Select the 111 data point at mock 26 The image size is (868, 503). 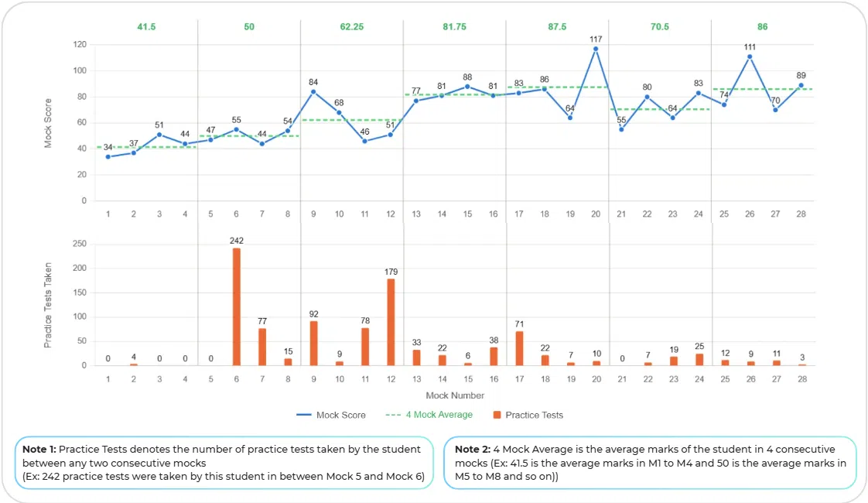point(750,56)
